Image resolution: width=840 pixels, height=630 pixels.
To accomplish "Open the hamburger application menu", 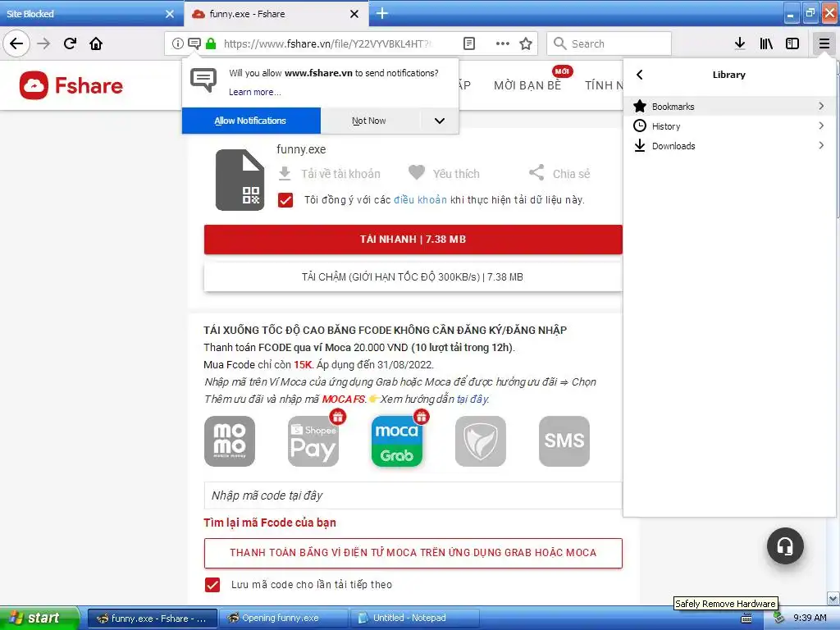I will coord(824,43).
